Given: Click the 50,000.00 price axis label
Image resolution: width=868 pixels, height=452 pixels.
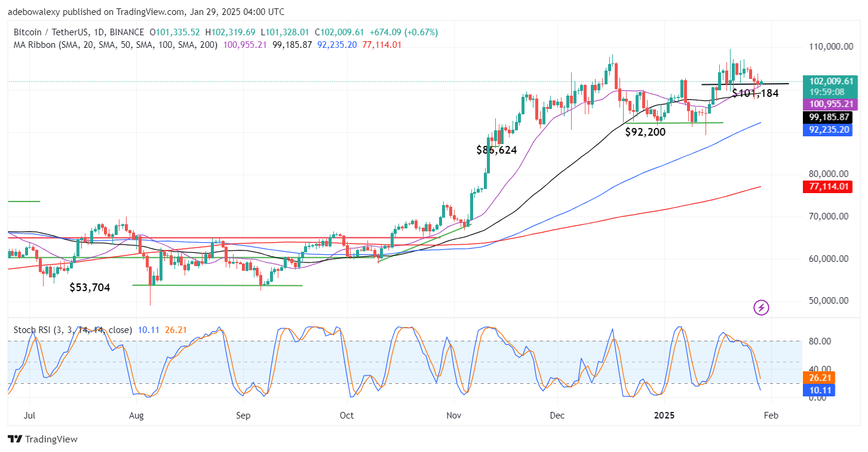Looking at the screenshot, I should click(x=829, y=301).
